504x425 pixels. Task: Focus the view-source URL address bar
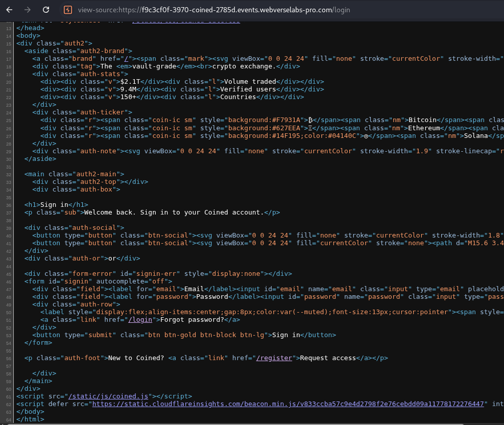[x=214, y=10]
